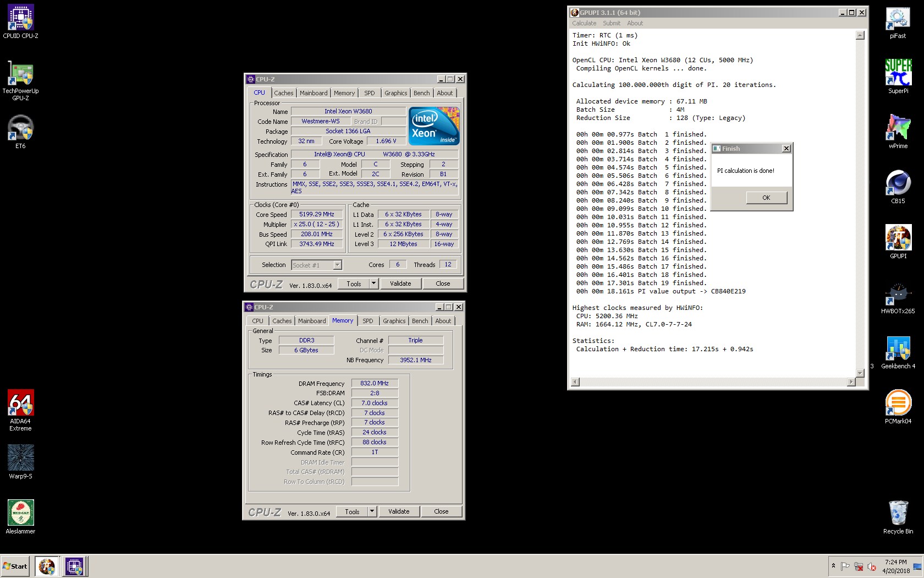Launch the piFast desktop shortcut
Image resolution: width=924 pixels, height=578 pixels.
coord(898,21)
